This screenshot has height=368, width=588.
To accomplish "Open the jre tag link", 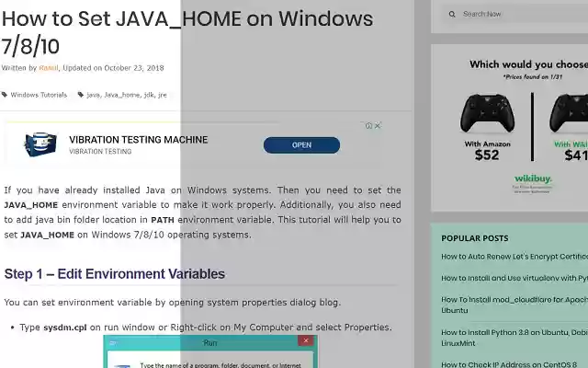I will click(163, 95).
